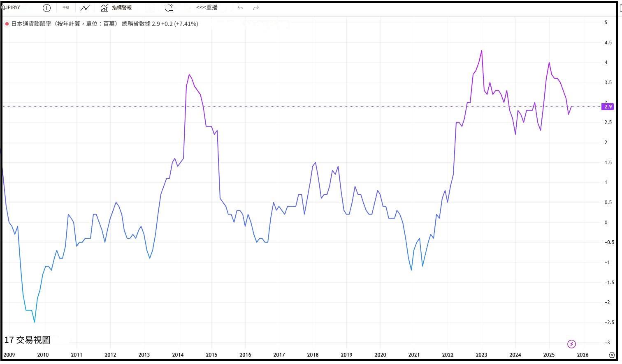
Task: Click the red dot beside 日本通貨膨脹率
Action: 7,24
